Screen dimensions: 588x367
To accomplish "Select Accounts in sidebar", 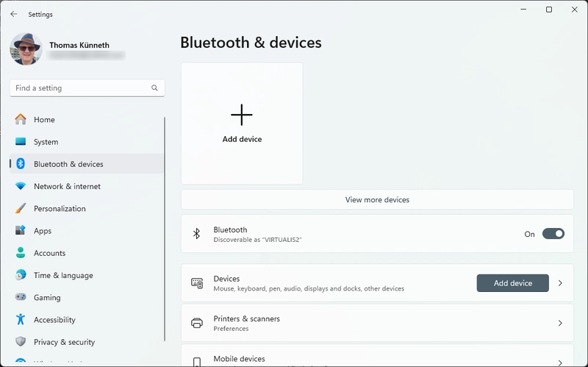I will coord(87,252).
